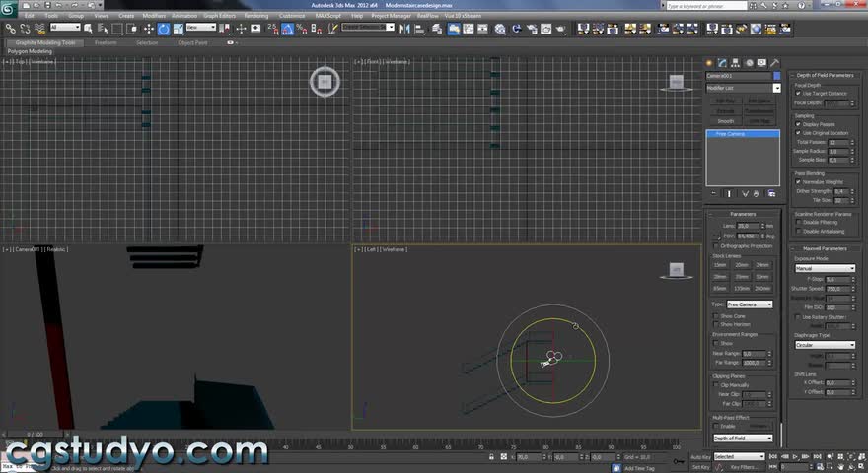Image resolution: width=868 pixels, height=473 pixels.
Task: Open the Render Setup dialog
Action: (532, 29)
